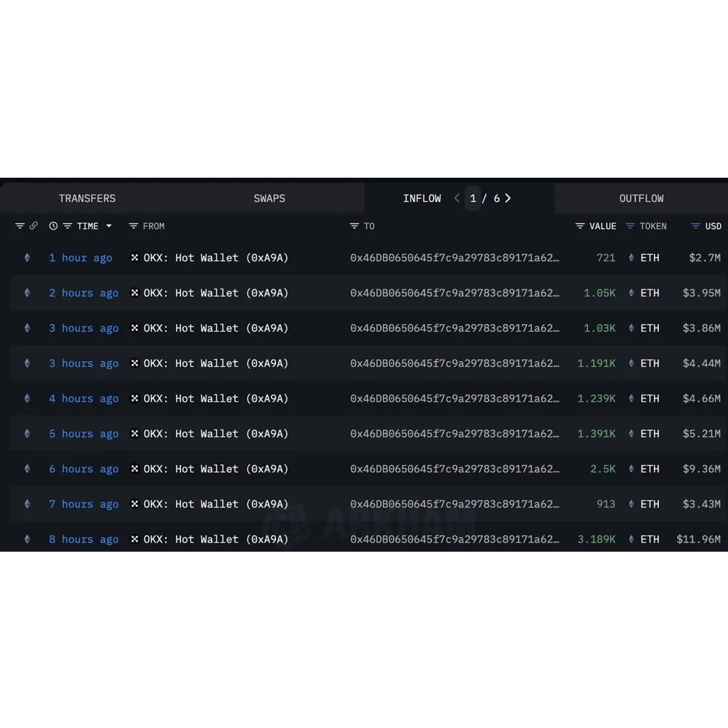Click the TIME column header label
Viewport: 728px width, 728px height.
[x=87, y=226]
